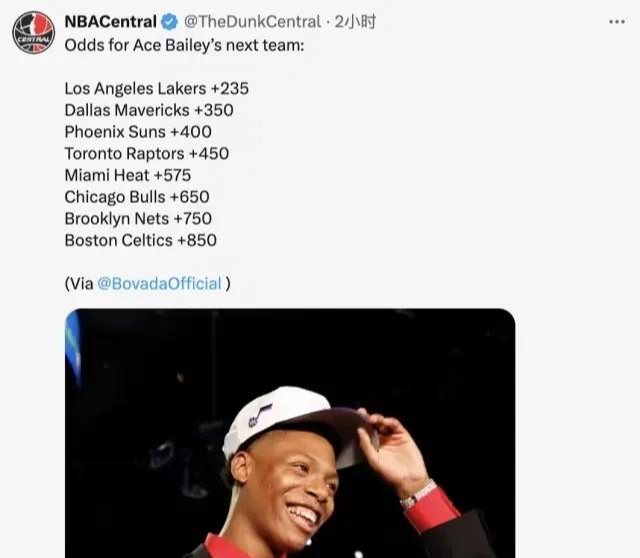Open the NBACentral profile avatar
The height and width of the screenshot is (558, 640).
[33, 32]
